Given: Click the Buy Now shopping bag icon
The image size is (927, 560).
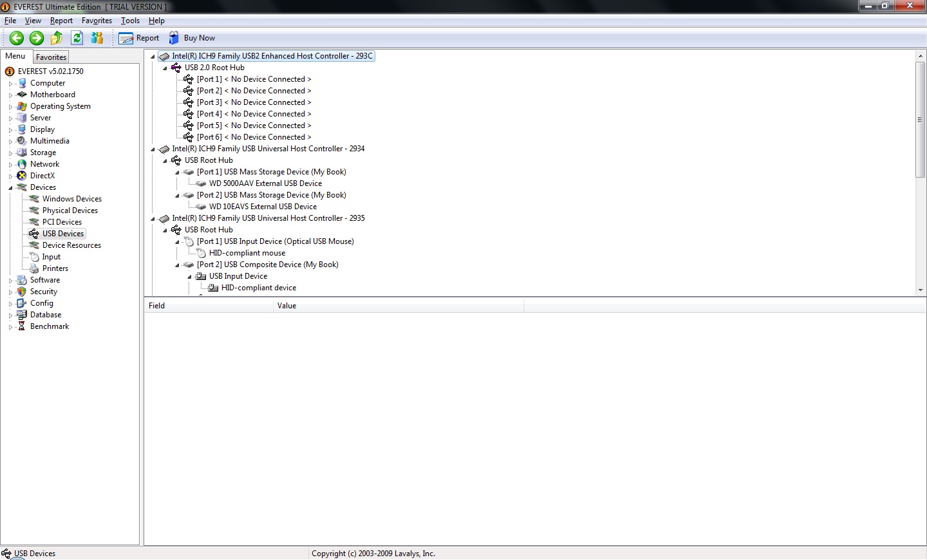Looking at the screenshot, I should pos(174,38).
